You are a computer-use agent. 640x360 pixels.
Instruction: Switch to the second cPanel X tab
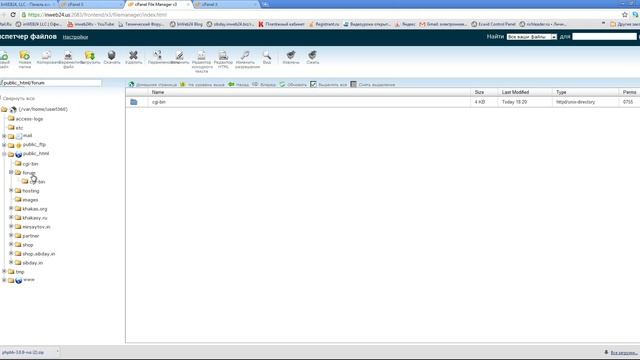[x=91, y=4]
